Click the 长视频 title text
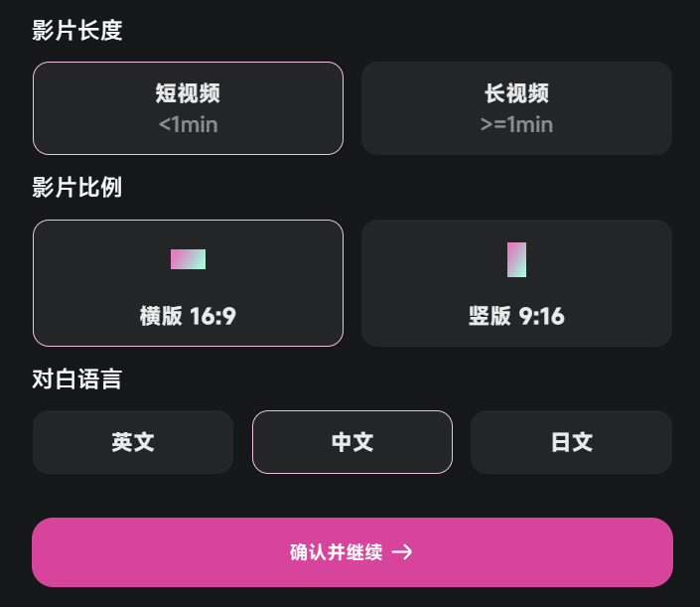The image size is (700, 607). 516,93
